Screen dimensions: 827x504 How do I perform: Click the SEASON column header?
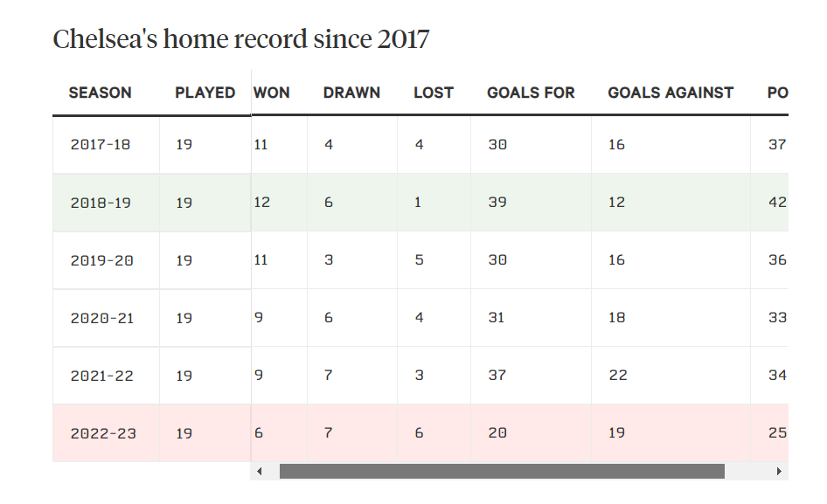(101, 93)
